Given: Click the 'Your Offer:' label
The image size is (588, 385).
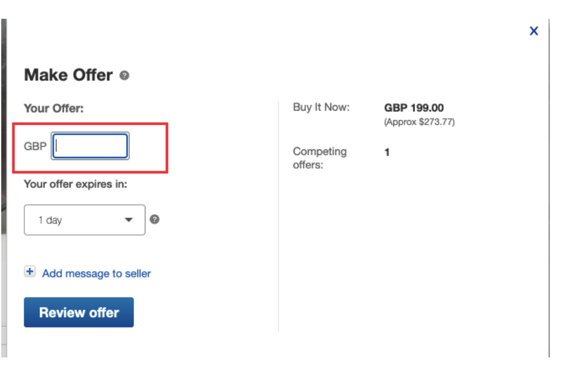Looking at the screenshot, I should pyautogui.click(x=54, y=108).
